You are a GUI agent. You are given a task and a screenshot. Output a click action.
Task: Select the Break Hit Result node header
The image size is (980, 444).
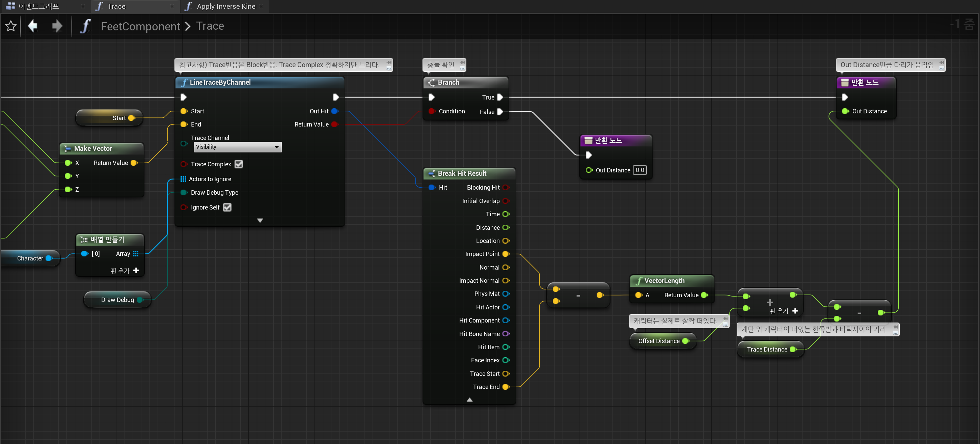469,173
